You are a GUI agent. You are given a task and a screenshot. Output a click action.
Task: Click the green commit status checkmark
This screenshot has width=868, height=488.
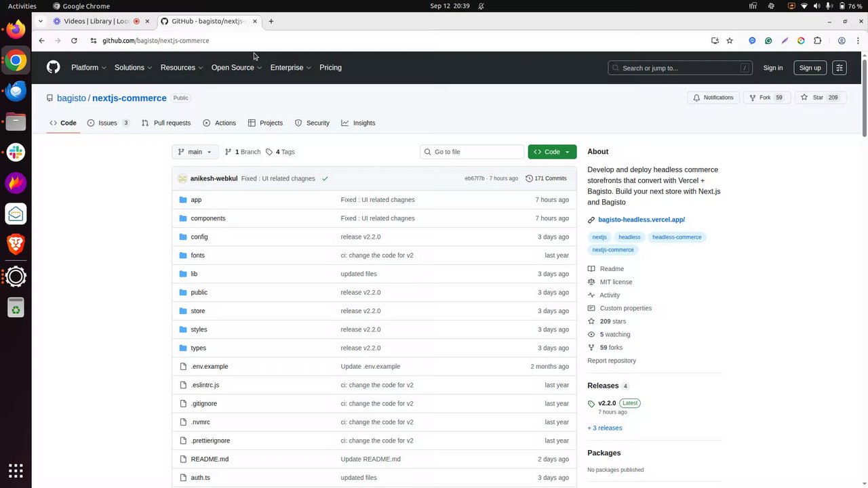tap(325, 178)
